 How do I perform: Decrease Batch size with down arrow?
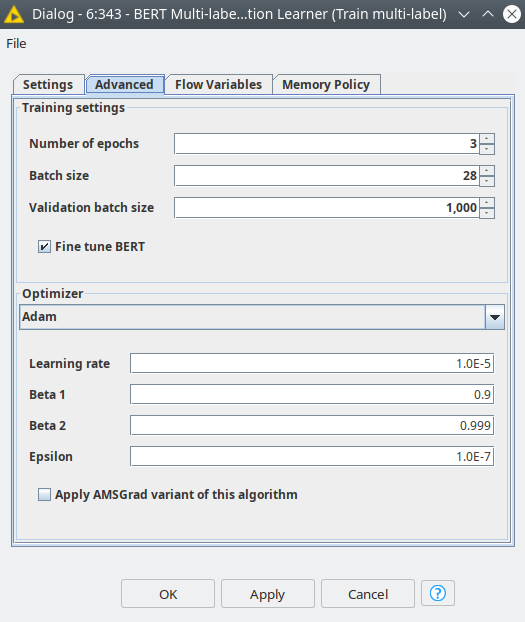pyautogui.click(x=487, y=181)
